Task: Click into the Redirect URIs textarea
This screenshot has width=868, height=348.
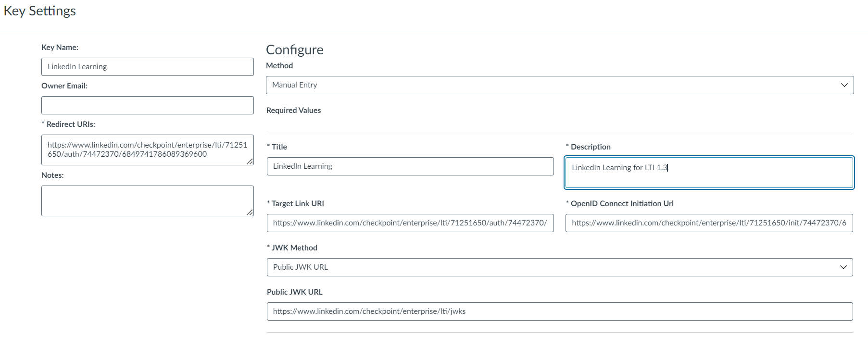Action: (147, 150)
